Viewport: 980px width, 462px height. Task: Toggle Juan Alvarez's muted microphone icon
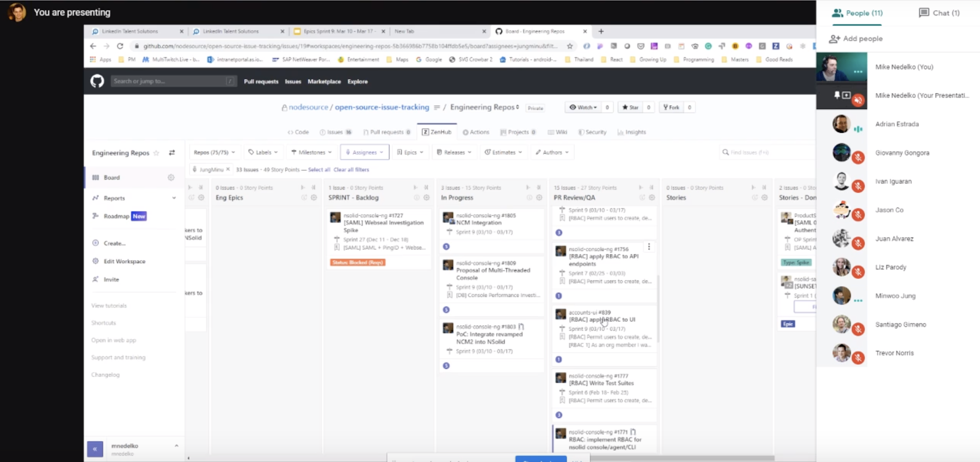click(858, 244)
